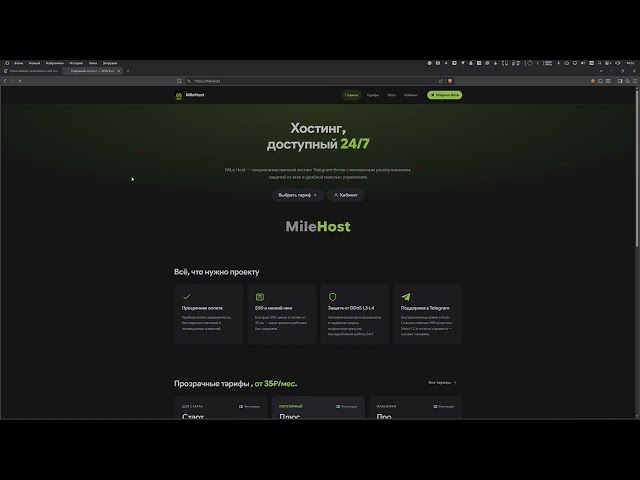Open the browser hamburger menu
The width and height of the screenshot is (640, 480).
(x=635, y=81)
